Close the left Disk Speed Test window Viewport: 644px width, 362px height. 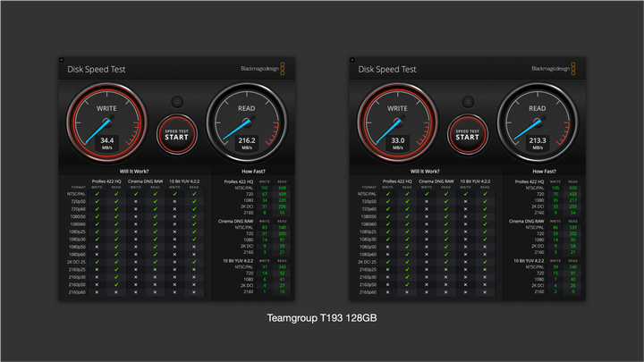[x=62, y=60]
